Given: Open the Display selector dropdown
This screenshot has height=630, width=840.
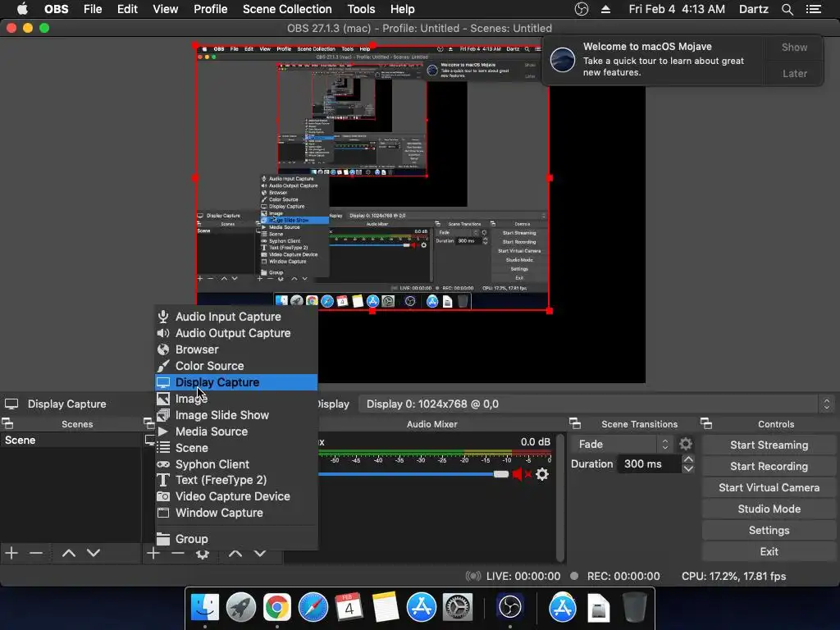Looking at the screenshot, I should (596, 404).
